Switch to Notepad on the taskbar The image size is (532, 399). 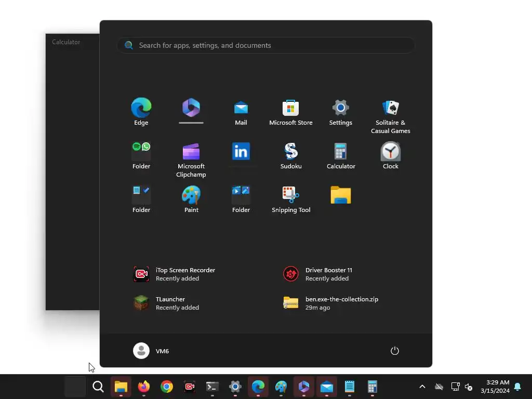click(350, 387)
